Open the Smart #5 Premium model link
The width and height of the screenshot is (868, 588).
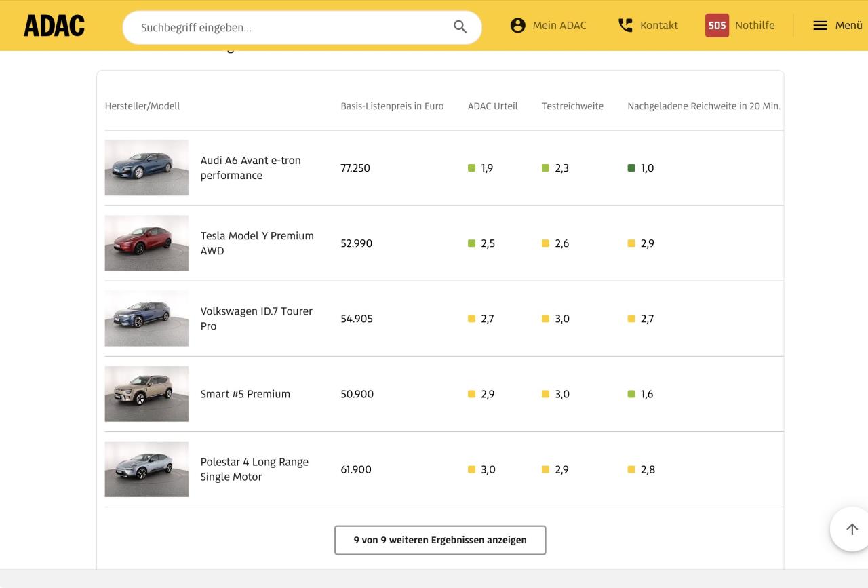pyautogui.click(x=245, y=394)
